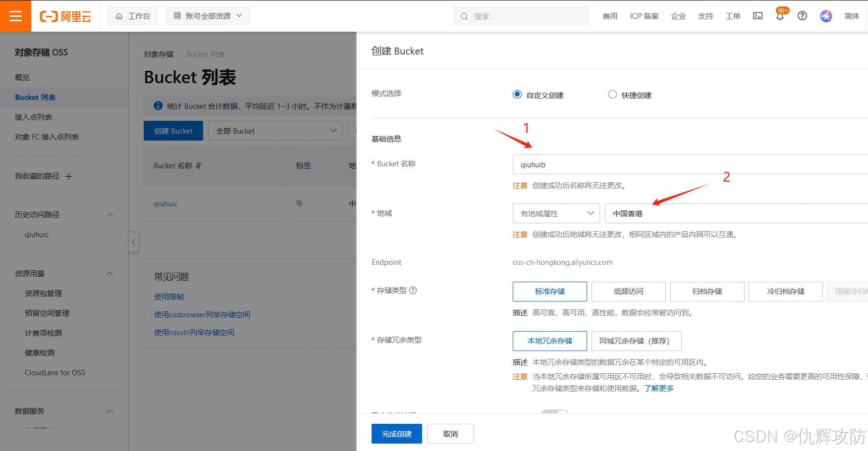Click the Bucket name input field
This screenshot has width=868, height=451.
[690, 164]
